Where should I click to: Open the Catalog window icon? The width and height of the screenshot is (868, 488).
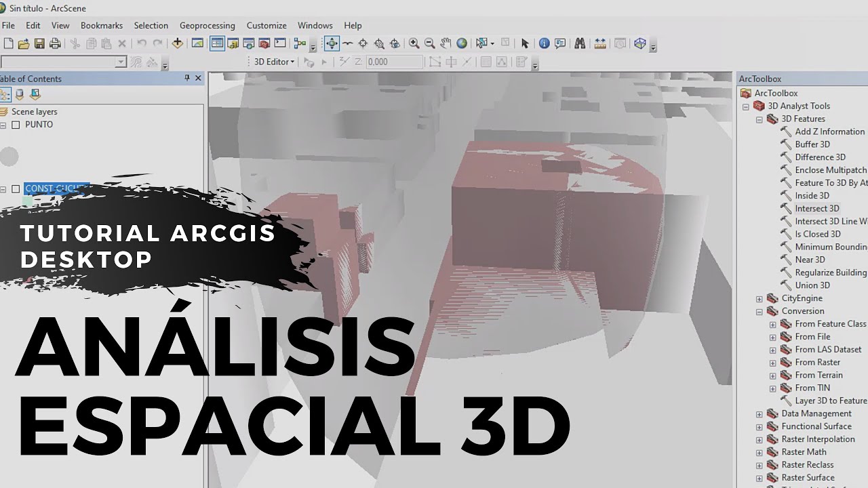click(x=233, y=43)
